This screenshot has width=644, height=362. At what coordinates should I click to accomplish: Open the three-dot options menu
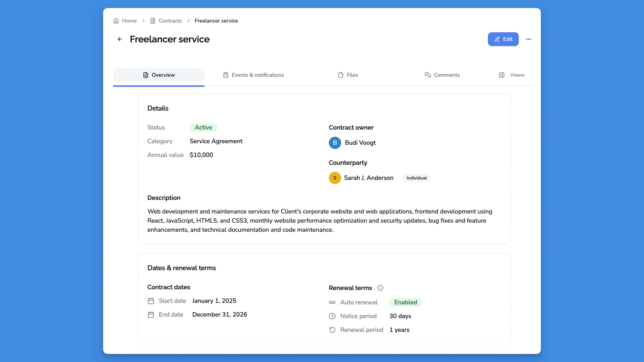pyautogui.click(x=528, y=39)
